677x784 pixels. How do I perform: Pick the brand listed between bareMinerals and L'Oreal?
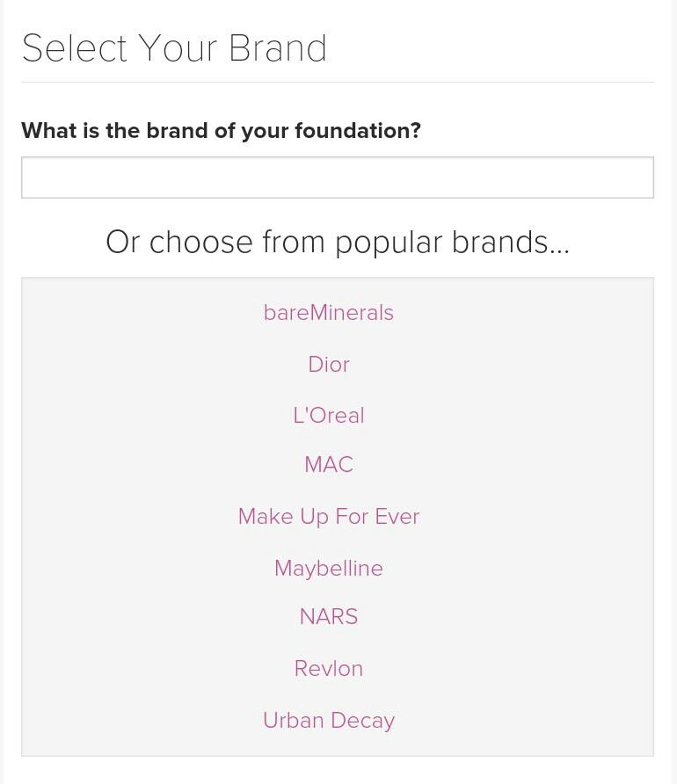point(329,365)
